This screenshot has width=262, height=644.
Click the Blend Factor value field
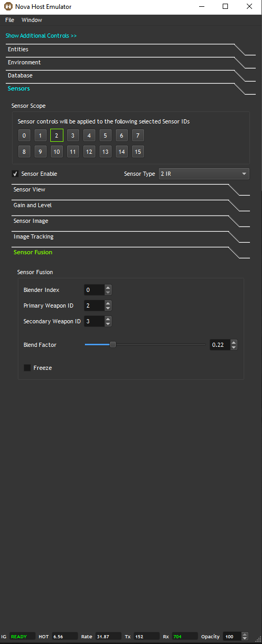tap(220, 345)
